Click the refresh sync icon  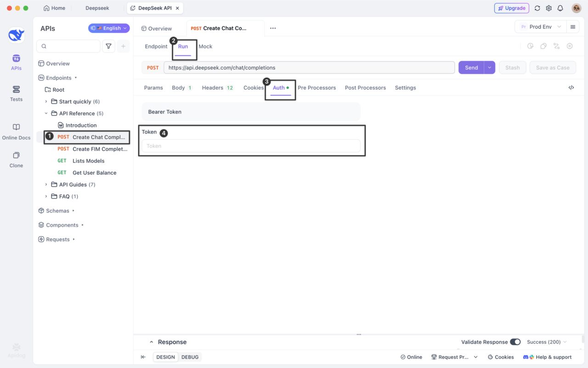tap(537, 8)
